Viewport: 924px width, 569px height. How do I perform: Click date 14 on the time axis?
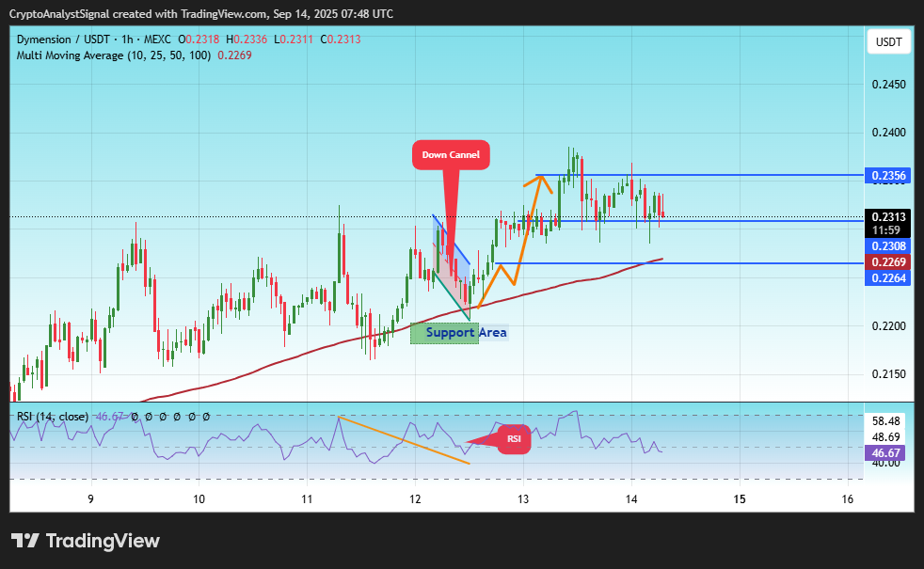pyautogui.click(x=631, y=499)
